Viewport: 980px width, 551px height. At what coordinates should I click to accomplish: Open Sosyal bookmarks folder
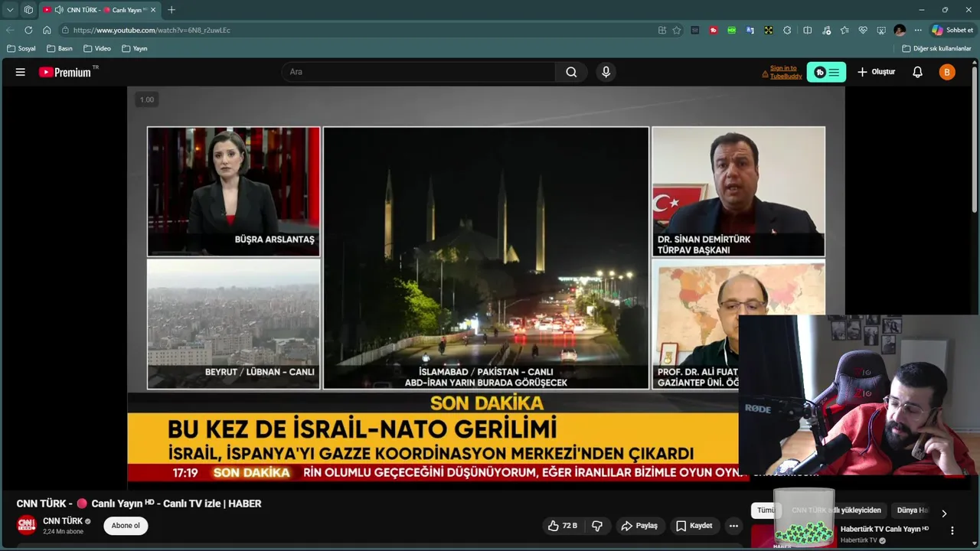21,48
